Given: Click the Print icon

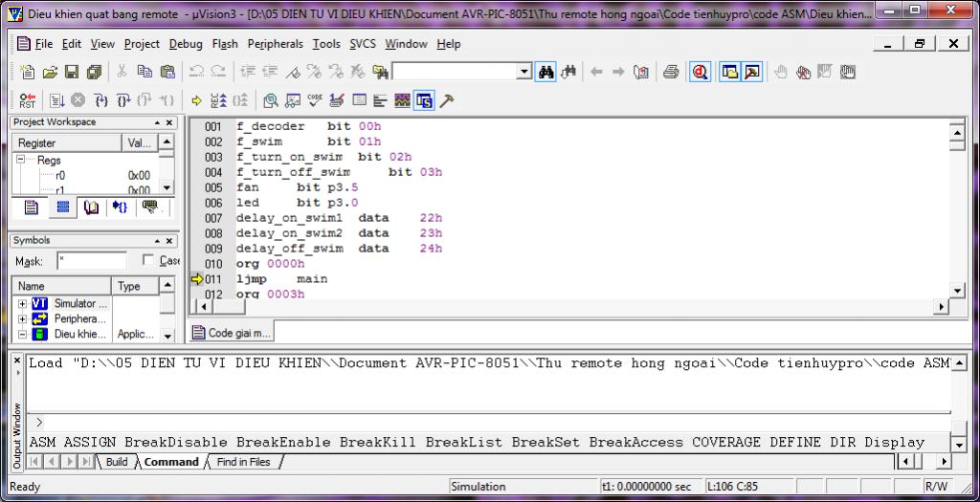Looking at the screenshot, I should pos(671,72).
